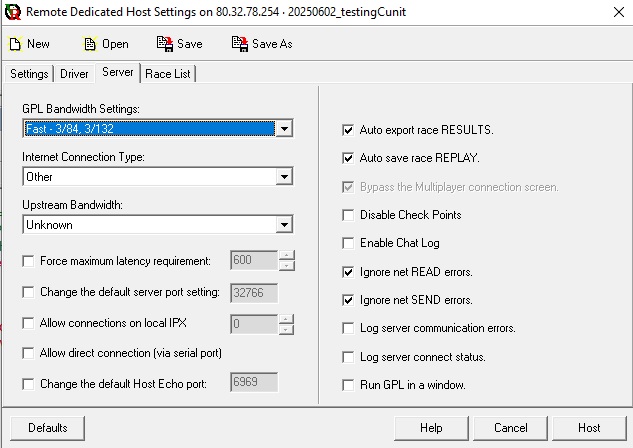The image size is (633, 448).
Task: Click the Open toolbar label
Action: coord(115,44)
